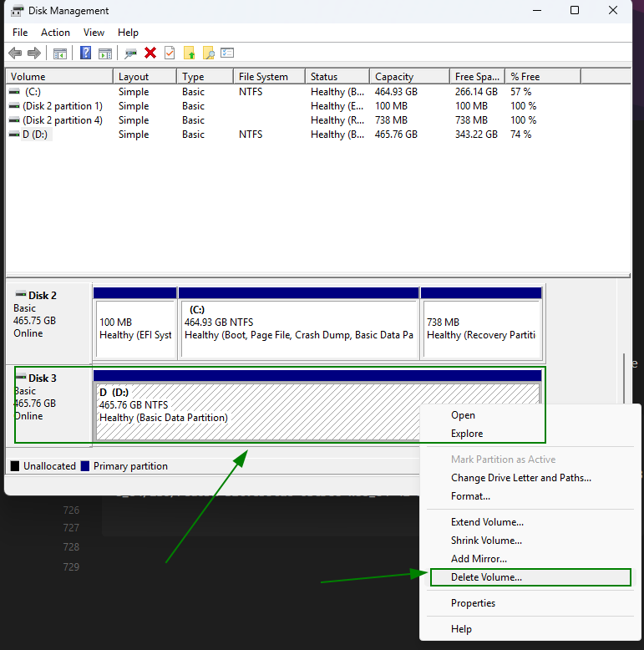This screenshot has height=650, width=644.
Task: Toggle the console tree pane icon
Action: 60,53
